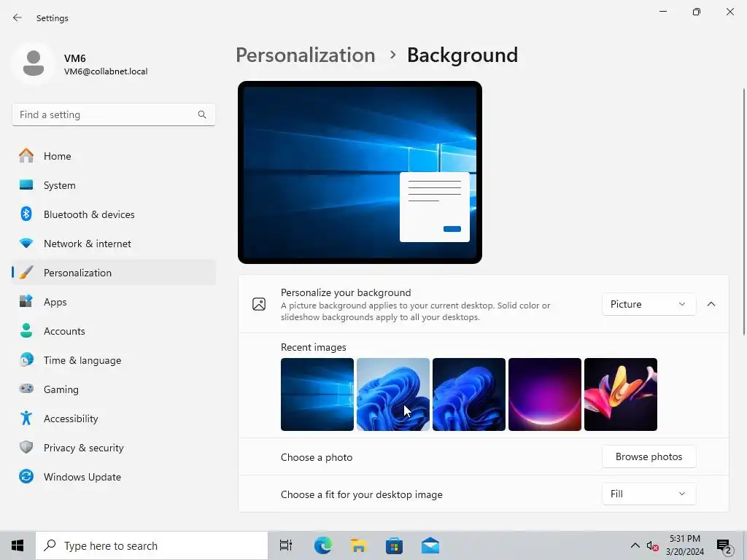
Task: Select the colorful flower wallpaper thumbnail
Action: click(621, 394)
